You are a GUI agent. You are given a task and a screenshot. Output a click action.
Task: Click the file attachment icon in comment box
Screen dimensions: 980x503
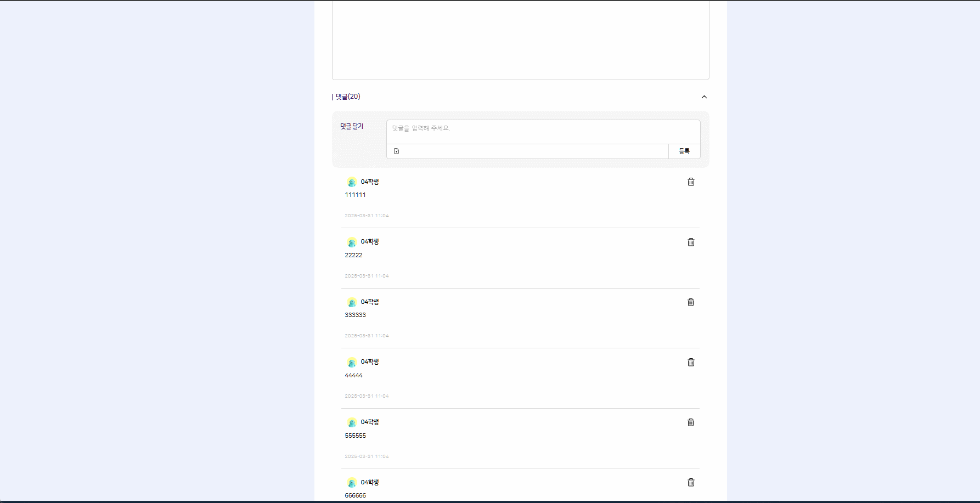[396, 151]
